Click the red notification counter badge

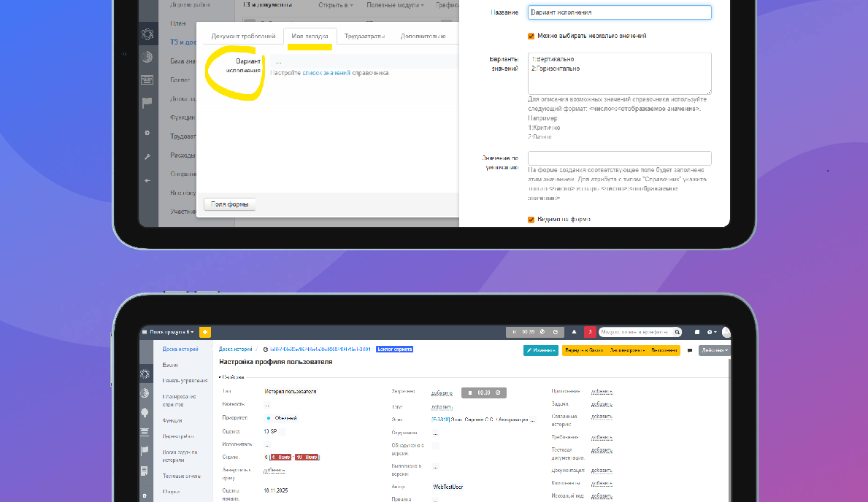point(590,332)
